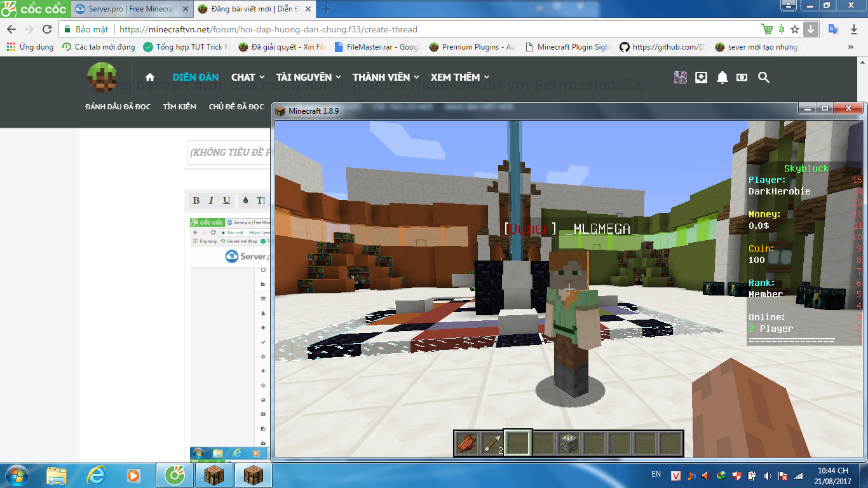This screenshot has height=488, width=868.
Task: Open the forum search magnifier icon
Action: click(x=764, y=78)
